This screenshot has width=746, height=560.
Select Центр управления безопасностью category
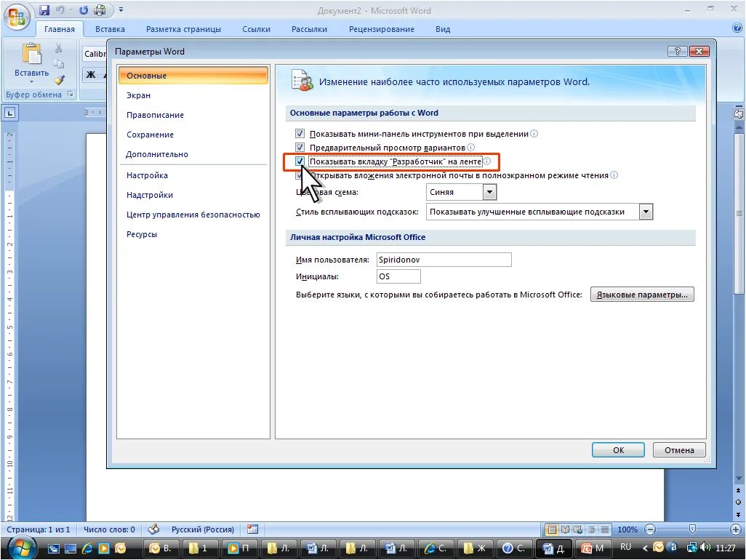tap(193, 215)
